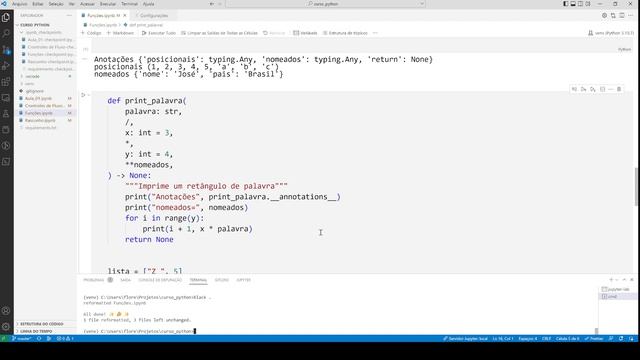
Task: Close the terminal panel
Action: click(632, 280)
